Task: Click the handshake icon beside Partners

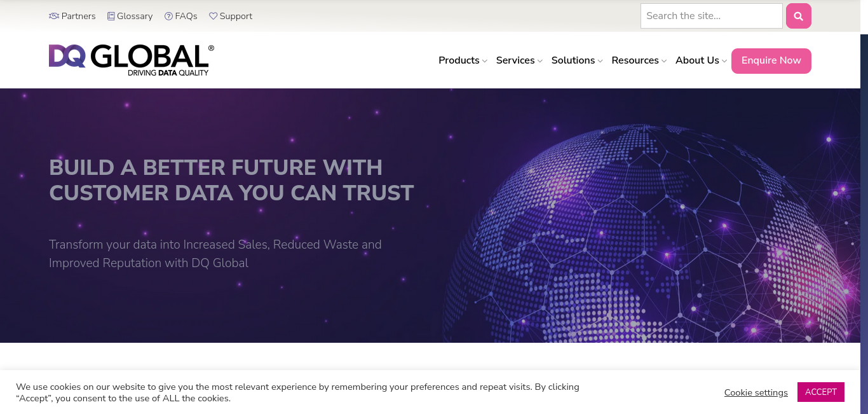Action: tap(54, 16)
